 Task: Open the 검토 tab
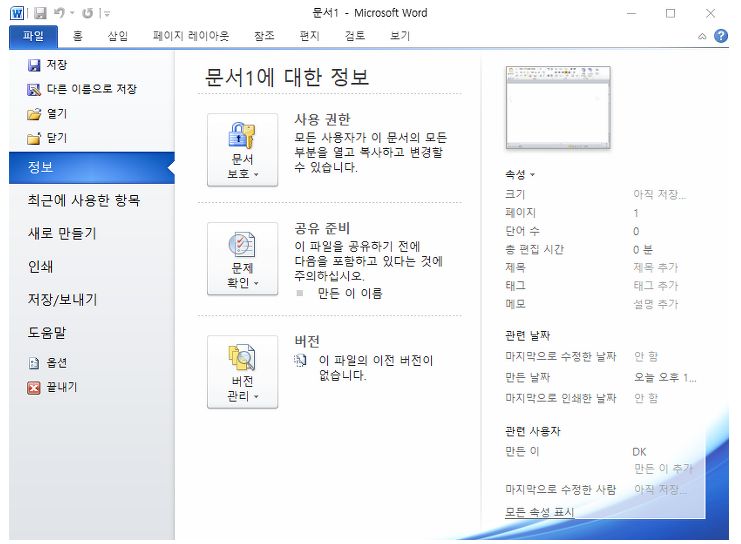tap(355, 36)
